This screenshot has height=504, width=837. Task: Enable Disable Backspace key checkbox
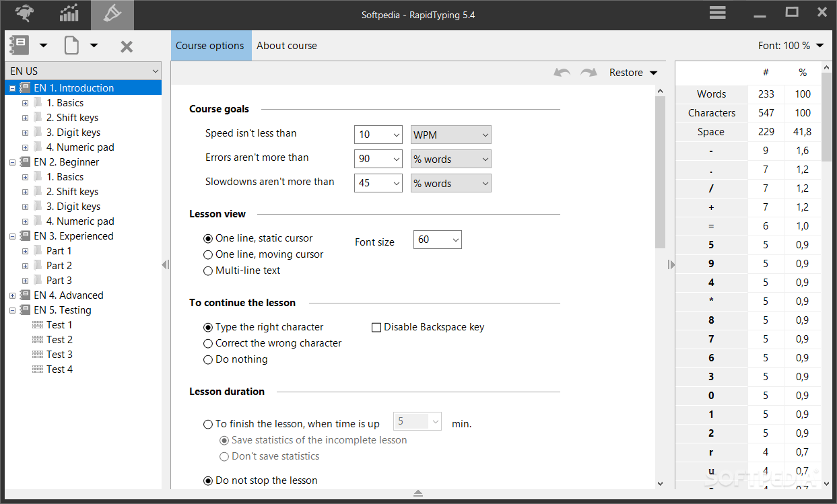click(x=377, y=328)
